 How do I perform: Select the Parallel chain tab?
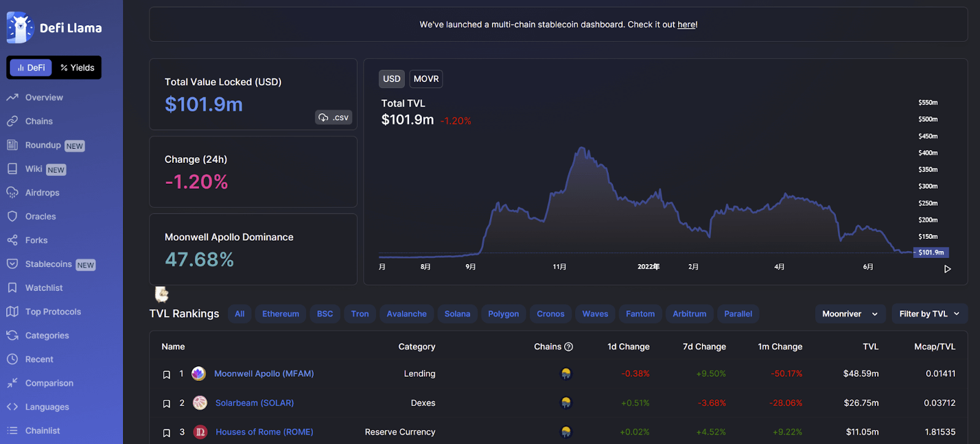(738, 314)
